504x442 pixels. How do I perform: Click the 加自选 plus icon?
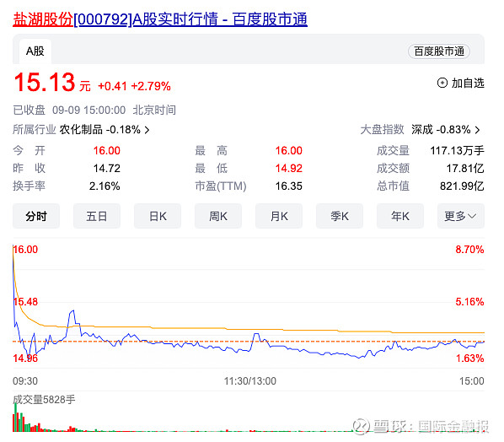tap(442, 83)
